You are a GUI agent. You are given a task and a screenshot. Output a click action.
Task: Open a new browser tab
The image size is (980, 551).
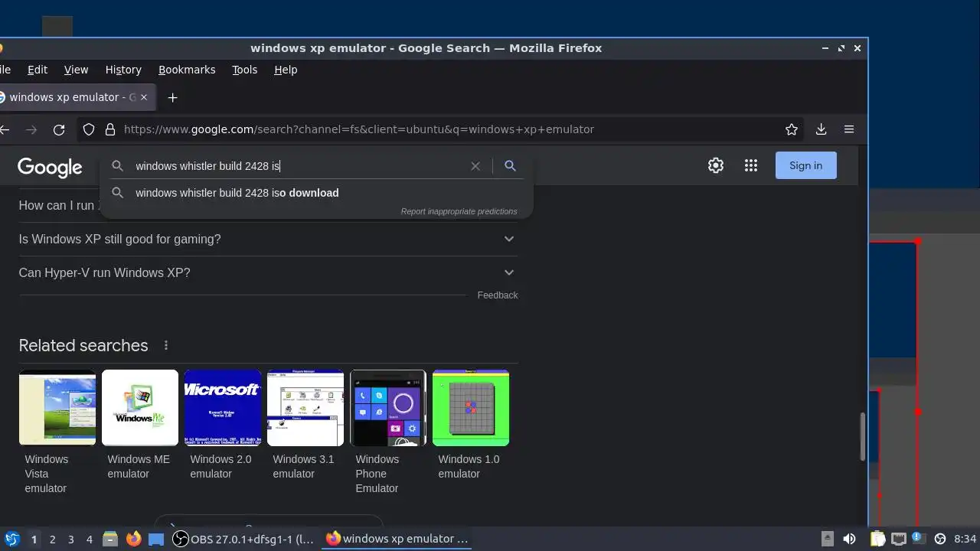point(172,97)
